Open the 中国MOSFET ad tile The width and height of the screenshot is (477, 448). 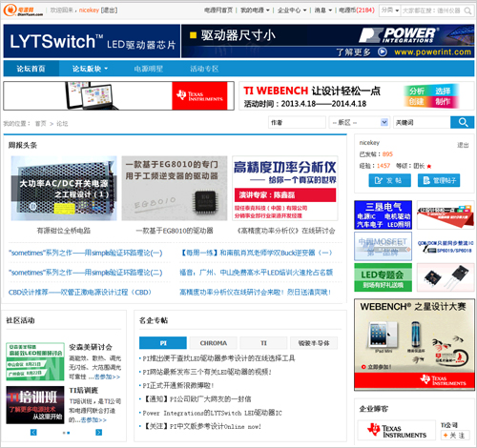(x=384, y=246)
